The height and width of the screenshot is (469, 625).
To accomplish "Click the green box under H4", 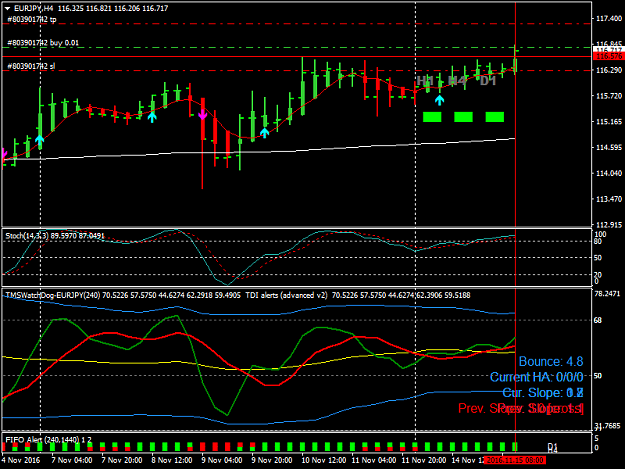I will pos(463,117).
